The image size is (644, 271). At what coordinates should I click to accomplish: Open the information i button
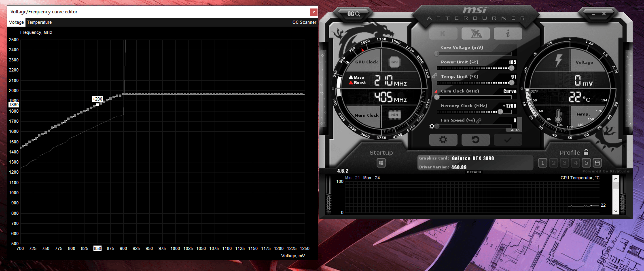coord(508,34)
